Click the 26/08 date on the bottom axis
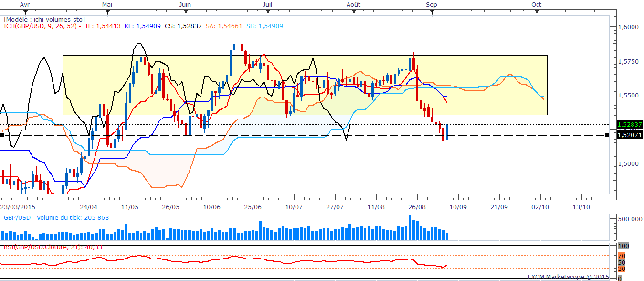This screenshot has height=281, width=644. [x=417, y=208]
